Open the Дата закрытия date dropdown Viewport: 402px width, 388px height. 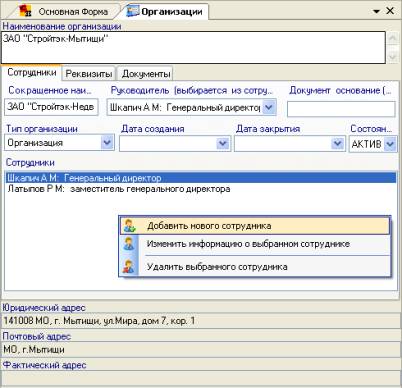click(338, 144)
